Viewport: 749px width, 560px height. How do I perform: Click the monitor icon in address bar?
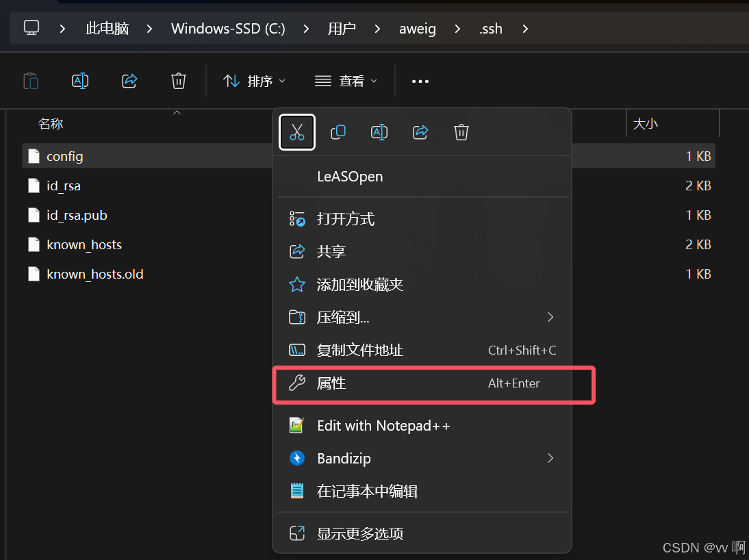31,27
